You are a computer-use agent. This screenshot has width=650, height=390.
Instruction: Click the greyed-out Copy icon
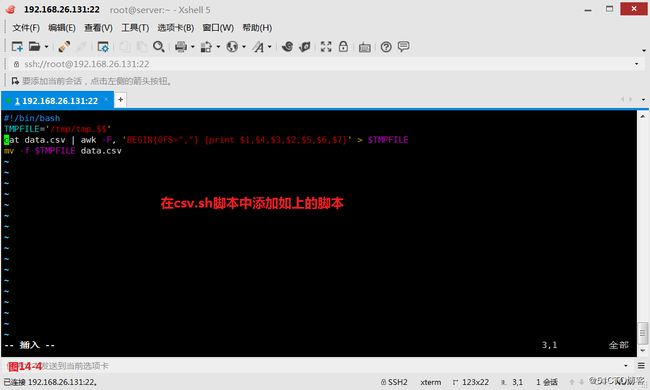coord(124,46)
